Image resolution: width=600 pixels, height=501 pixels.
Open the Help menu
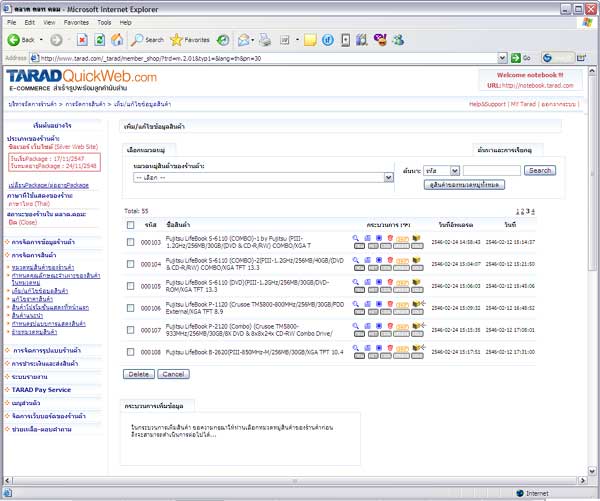(126, 23)
